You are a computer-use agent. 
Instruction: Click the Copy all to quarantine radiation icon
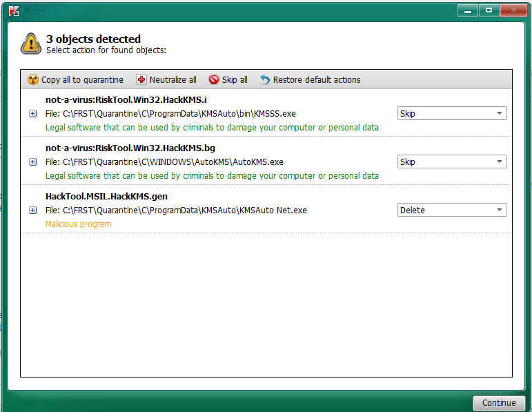[33, 80]
